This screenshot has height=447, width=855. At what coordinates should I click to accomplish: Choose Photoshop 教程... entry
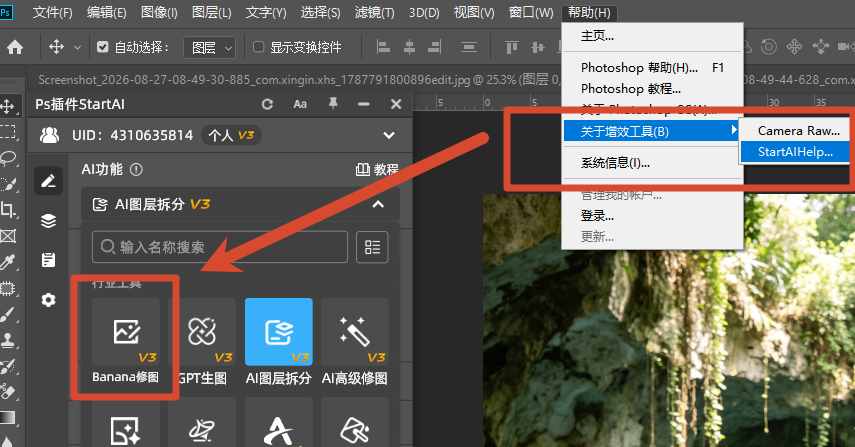click(653, 88)
